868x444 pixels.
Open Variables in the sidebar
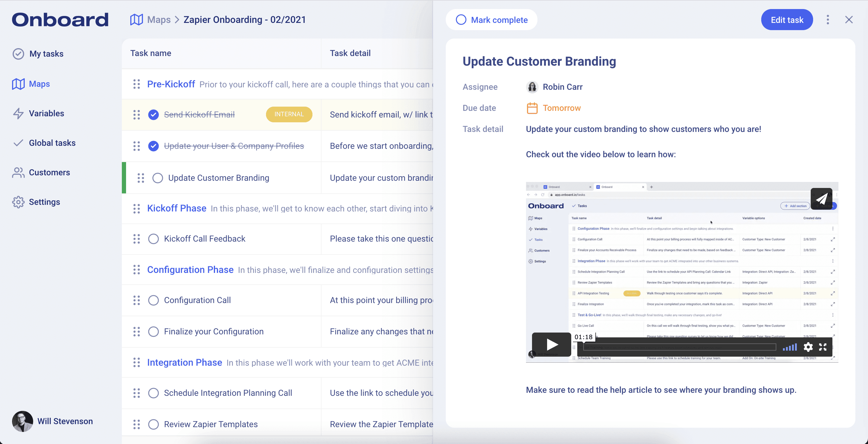(46, 114)
